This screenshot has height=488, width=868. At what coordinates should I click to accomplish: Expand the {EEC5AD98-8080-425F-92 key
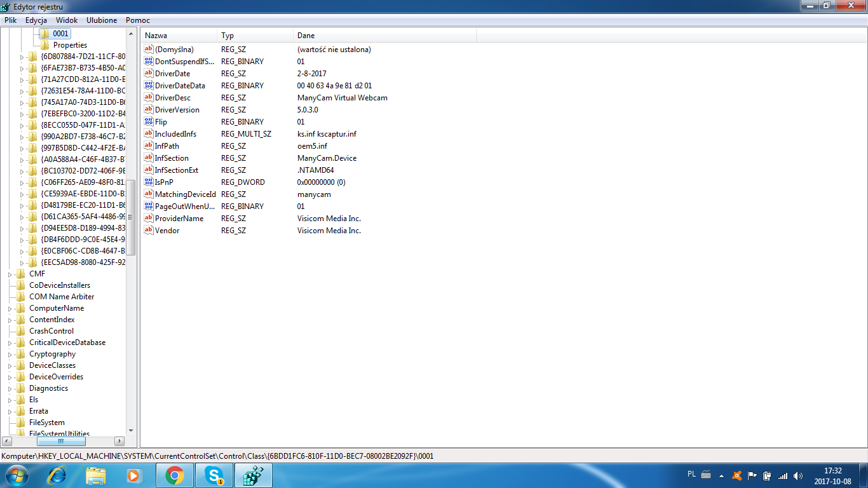[22, 262]
